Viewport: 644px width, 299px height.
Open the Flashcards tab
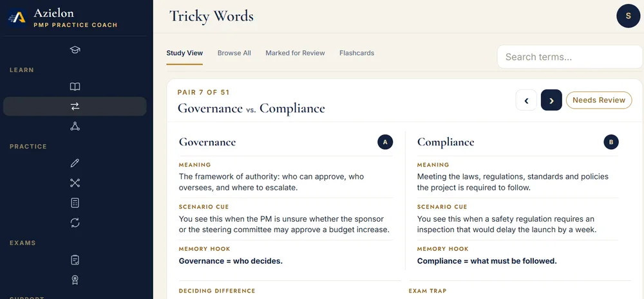(357, 53)
